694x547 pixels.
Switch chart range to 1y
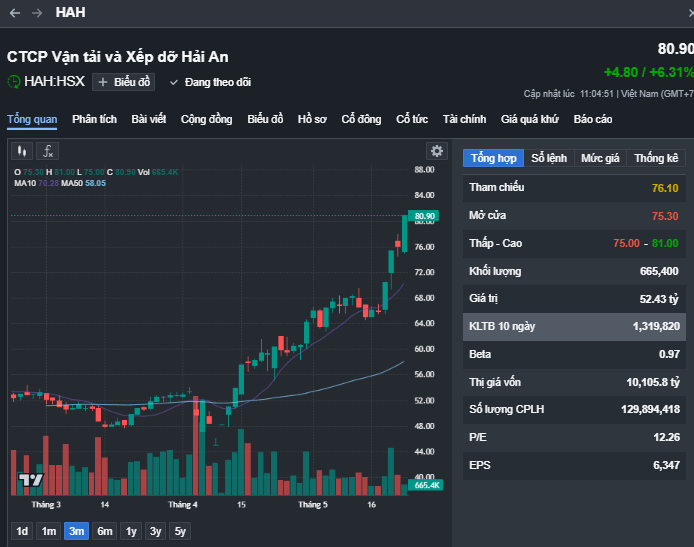[x=131, y=531]
